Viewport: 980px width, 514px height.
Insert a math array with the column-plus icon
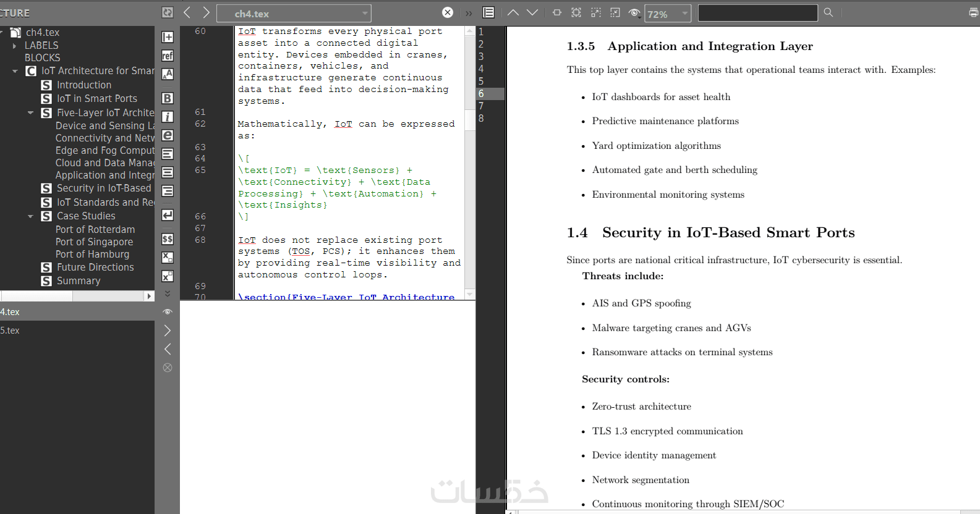(x=168, y=37)
